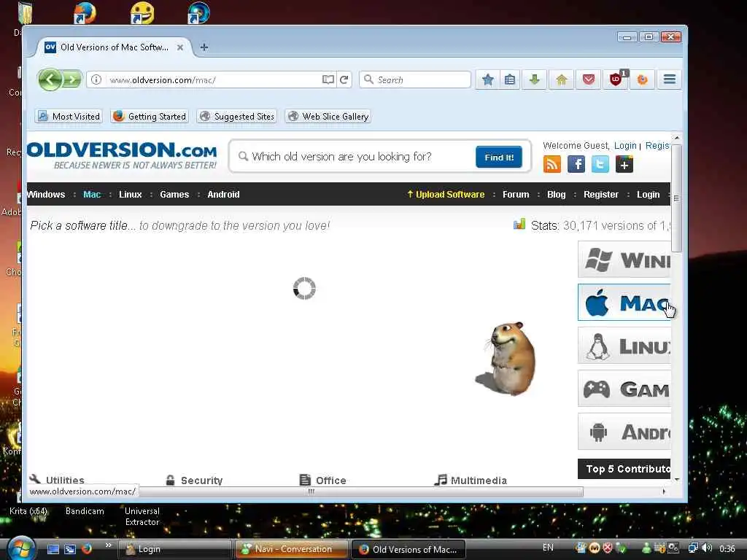The width and height of the screenshot is (747, 560).
Task: Open the Facebook icon on OldVersion
Action: [x=576, y=164]
